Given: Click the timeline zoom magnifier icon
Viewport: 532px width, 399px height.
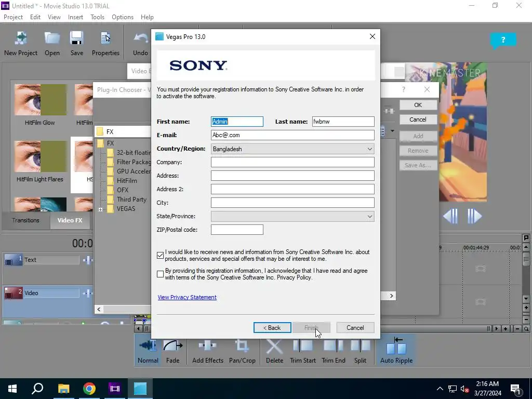Looking at the screenshot, I should (x=526, y=328).
